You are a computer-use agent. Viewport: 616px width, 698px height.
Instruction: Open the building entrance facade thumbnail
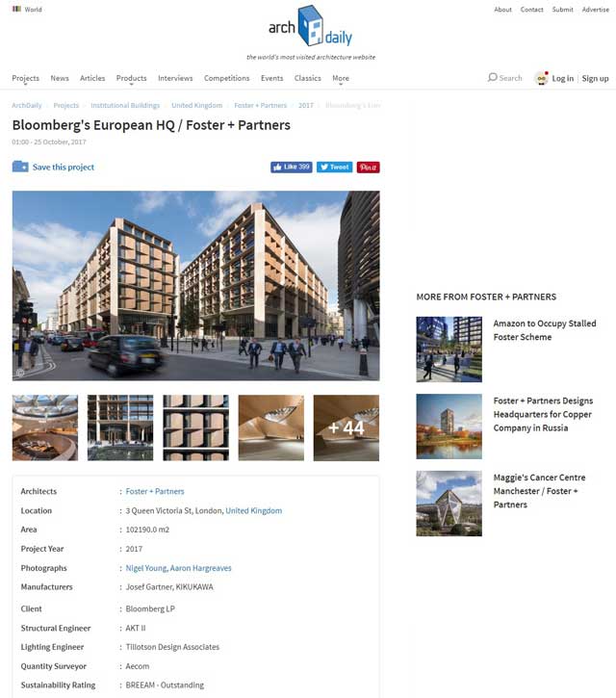tap(120, 427)
